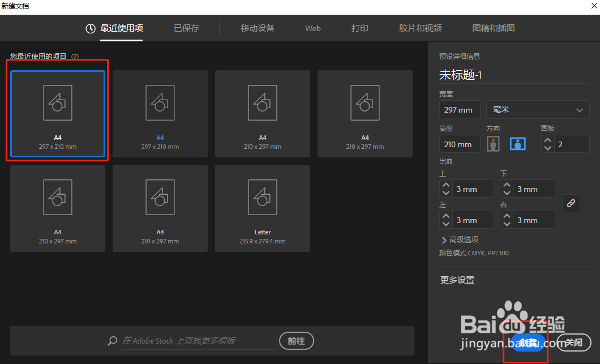Click the search magnifier icon for Adobe Stock
The width and height of the screenshot is (600, 364).
click(112, 341)
